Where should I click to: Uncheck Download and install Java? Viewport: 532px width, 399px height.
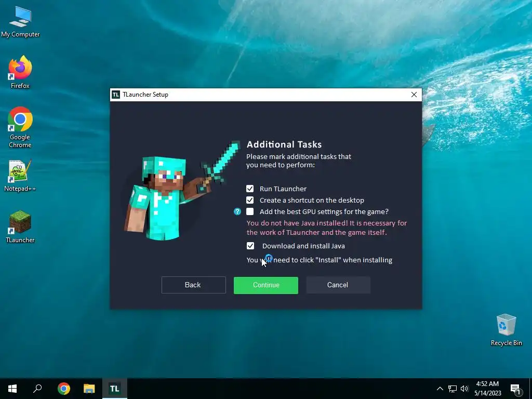250,246
